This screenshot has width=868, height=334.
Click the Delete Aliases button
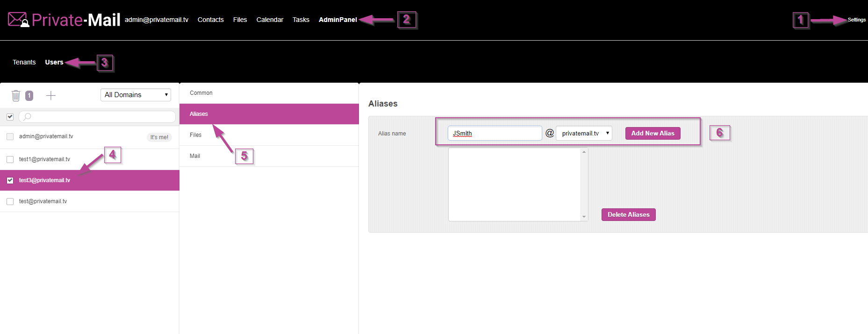(x=628, y=214)
